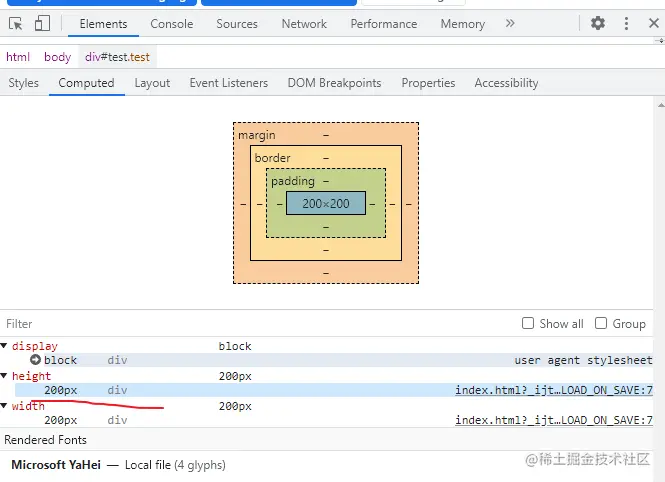
Task: Collapse the display property row
Action: coord(4,346)
